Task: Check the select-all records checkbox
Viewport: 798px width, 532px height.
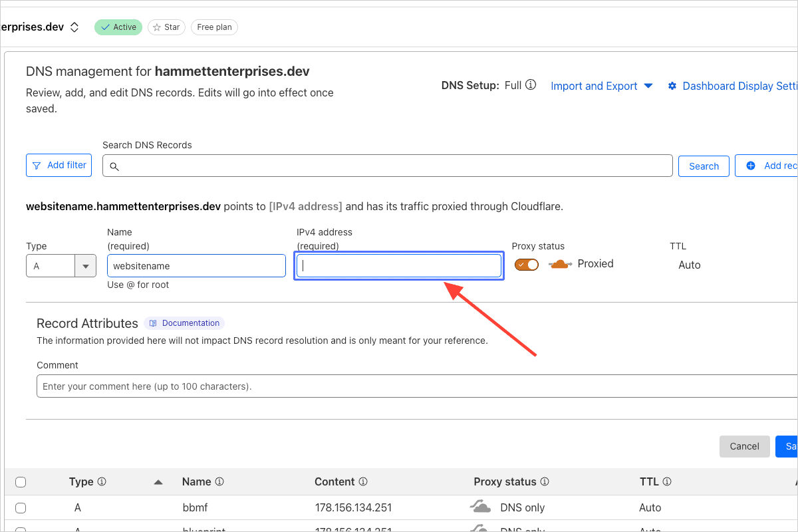Action: (21, 482)
